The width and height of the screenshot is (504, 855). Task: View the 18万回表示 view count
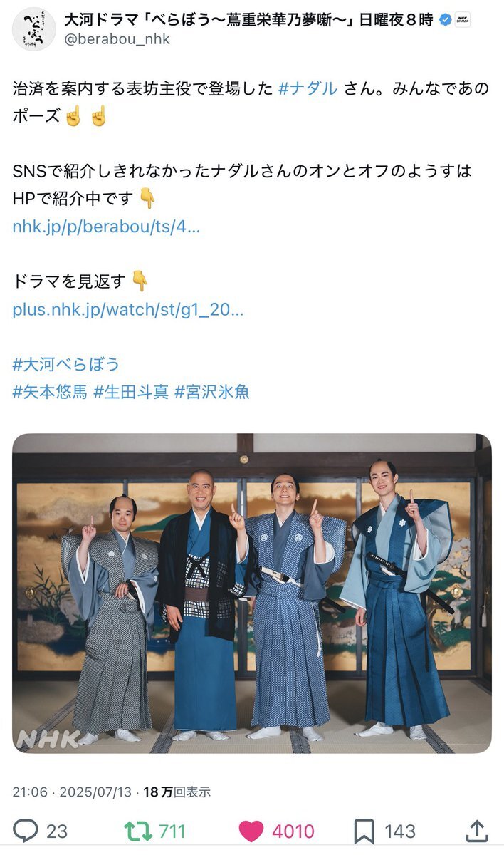(177, 792)
